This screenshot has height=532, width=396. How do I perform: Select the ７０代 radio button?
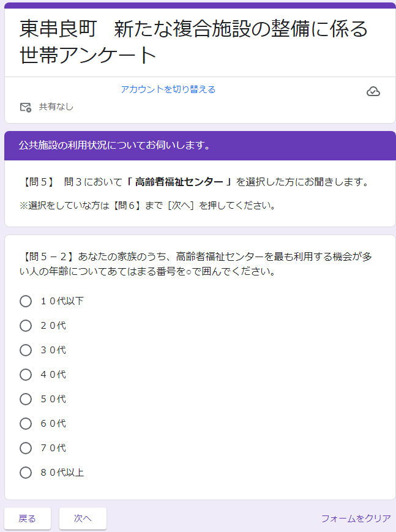[x=26, y=448]
